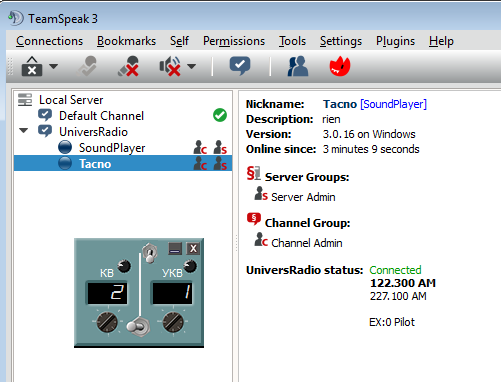The height and width of the screenshot is (382, 501).
Task: Toggle the mute microphone toolbar icon
Action: click(x=128, y=66)
